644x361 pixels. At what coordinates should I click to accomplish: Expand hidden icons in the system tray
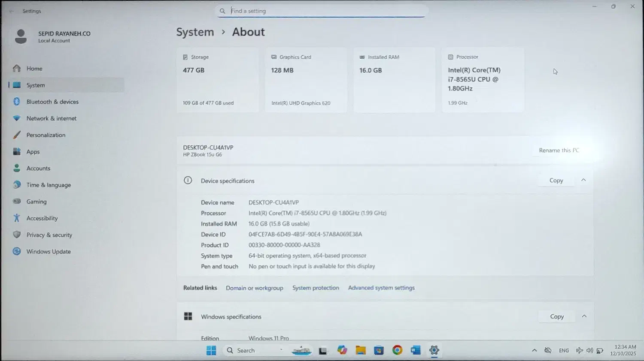(x=535, y=350)
